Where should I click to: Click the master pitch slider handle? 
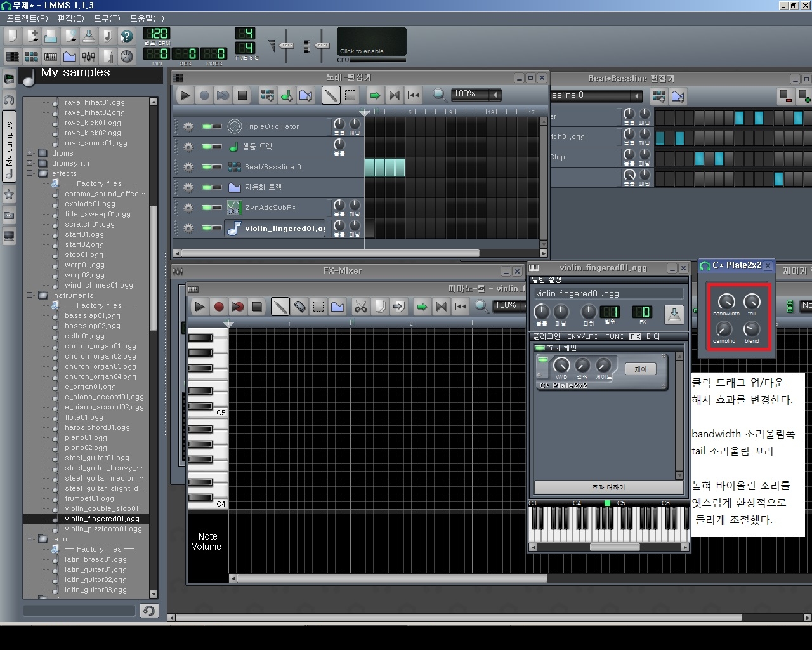coord(322,45)
